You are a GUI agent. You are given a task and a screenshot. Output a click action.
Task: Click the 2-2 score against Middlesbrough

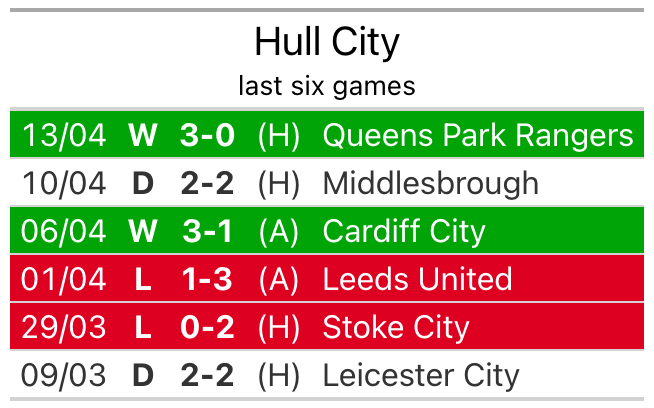point(207,184)
